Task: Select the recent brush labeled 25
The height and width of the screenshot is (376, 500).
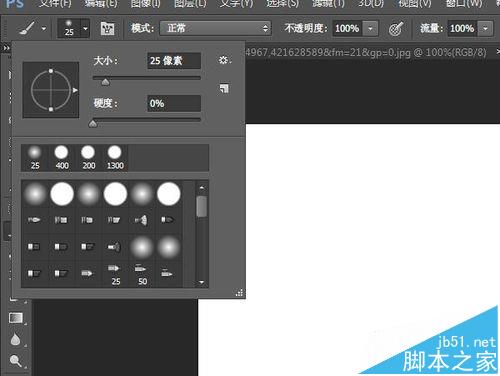Action: (35, 157)
